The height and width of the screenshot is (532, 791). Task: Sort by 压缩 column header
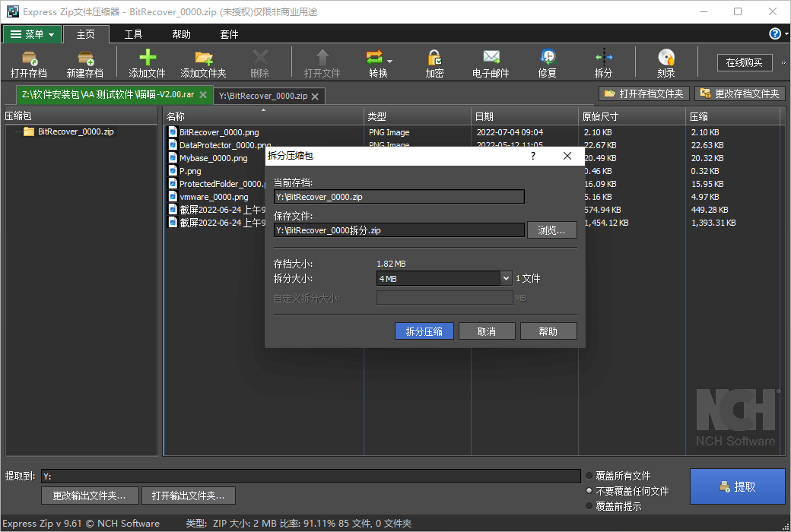[733, 116]
